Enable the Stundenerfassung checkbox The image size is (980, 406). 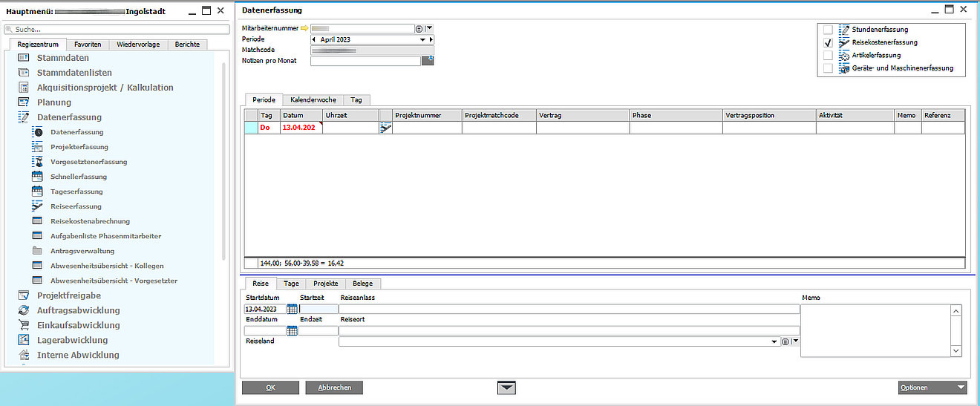[x=828, y=30]
